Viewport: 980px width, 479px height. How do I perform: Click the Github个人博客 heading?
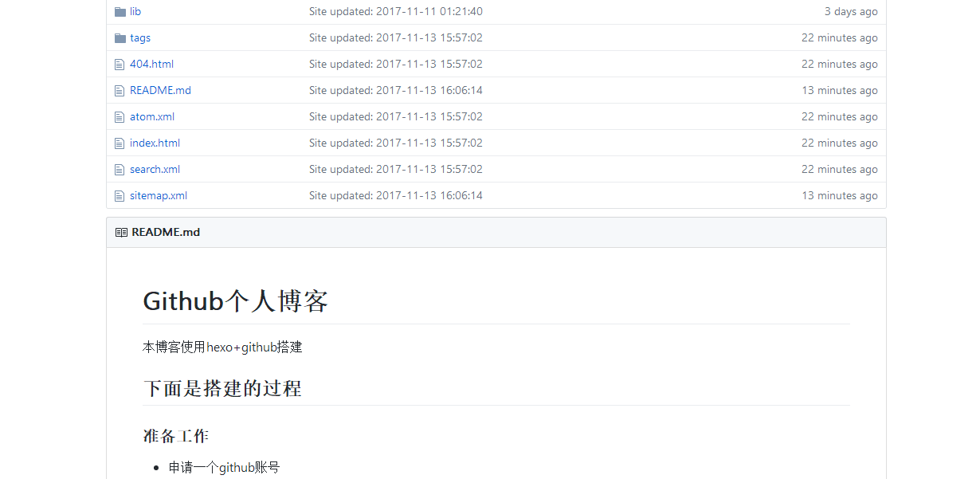235,301
